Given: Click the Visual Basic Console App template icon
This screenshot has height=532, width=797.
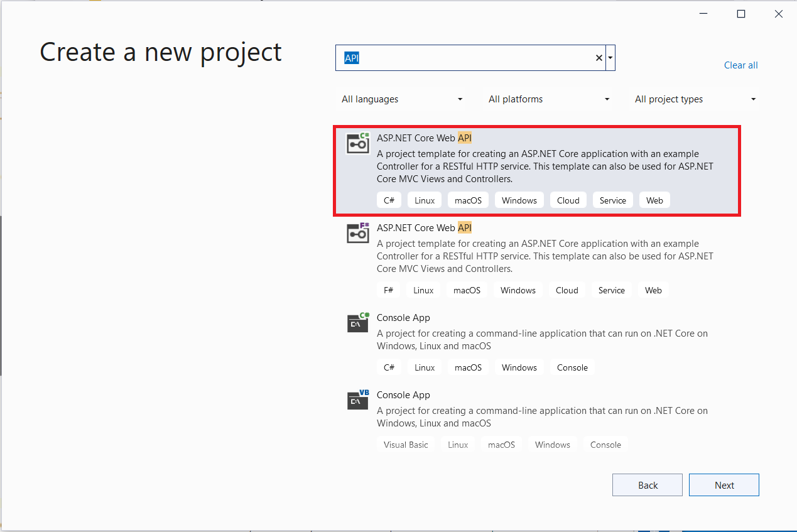Looking at the screenshot, I should pyautogui.click(x=357, y=399).
